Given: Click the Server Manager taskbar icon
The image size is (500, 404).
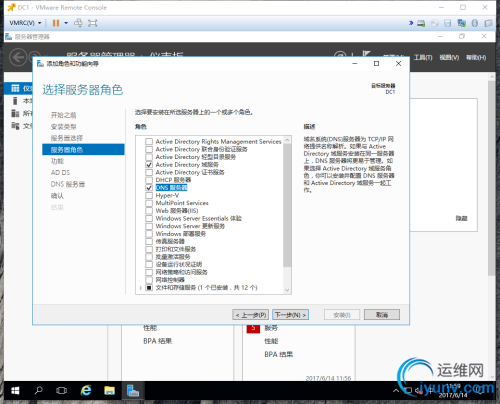Looking at the screenshot, I should (133, 390).
